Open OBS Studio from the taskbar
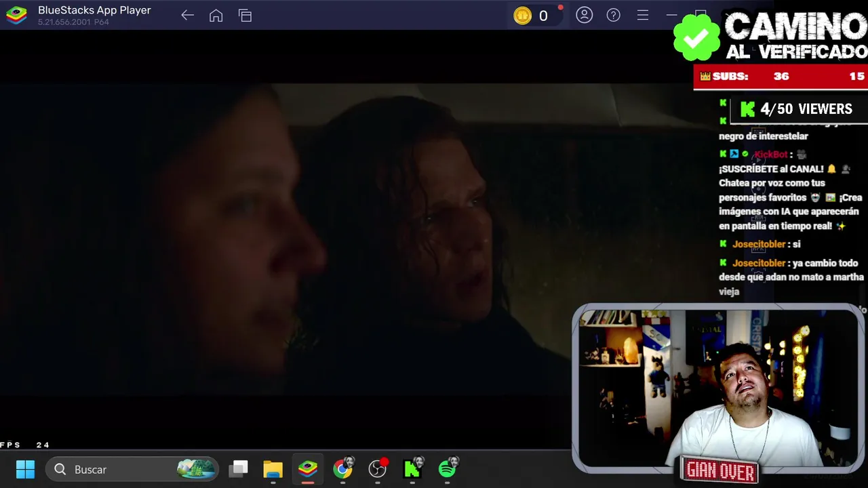Image resolution: width=868 pixels, height=488 pixels. pyautogui.click(x=378, y=469)
